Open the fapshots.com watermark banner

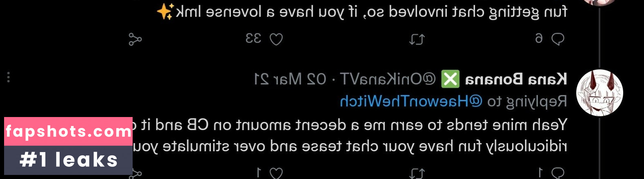click(x=68, y=131)
